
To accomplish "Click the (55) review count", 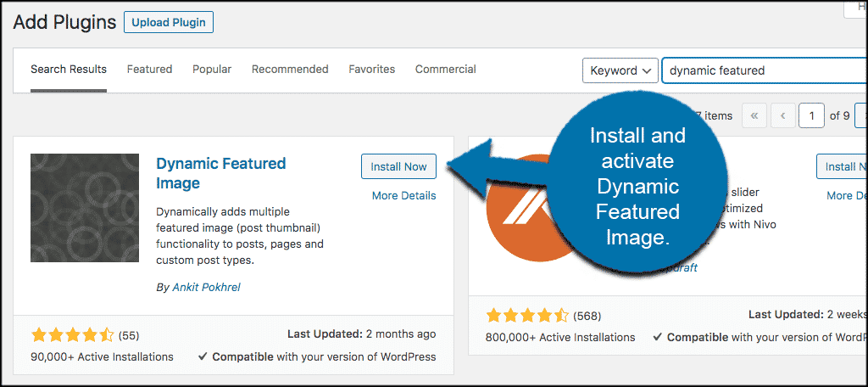I will pos(129,335).
